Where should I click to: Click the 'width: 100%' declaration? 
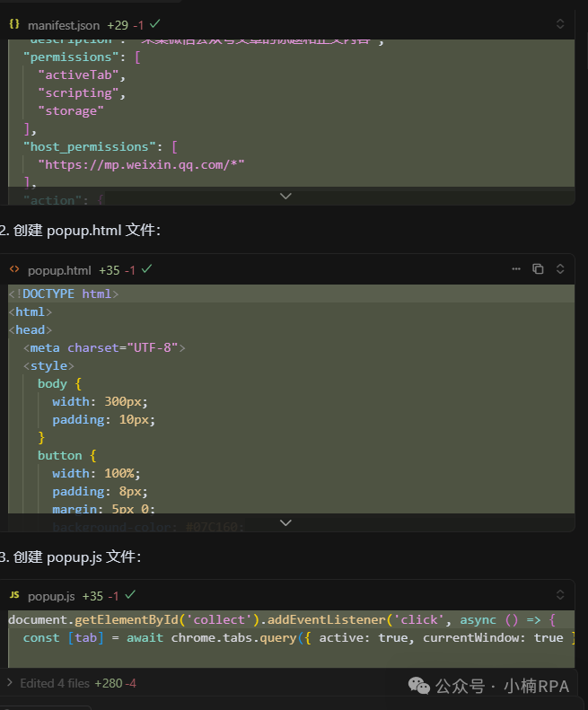[x=96, y=474]
